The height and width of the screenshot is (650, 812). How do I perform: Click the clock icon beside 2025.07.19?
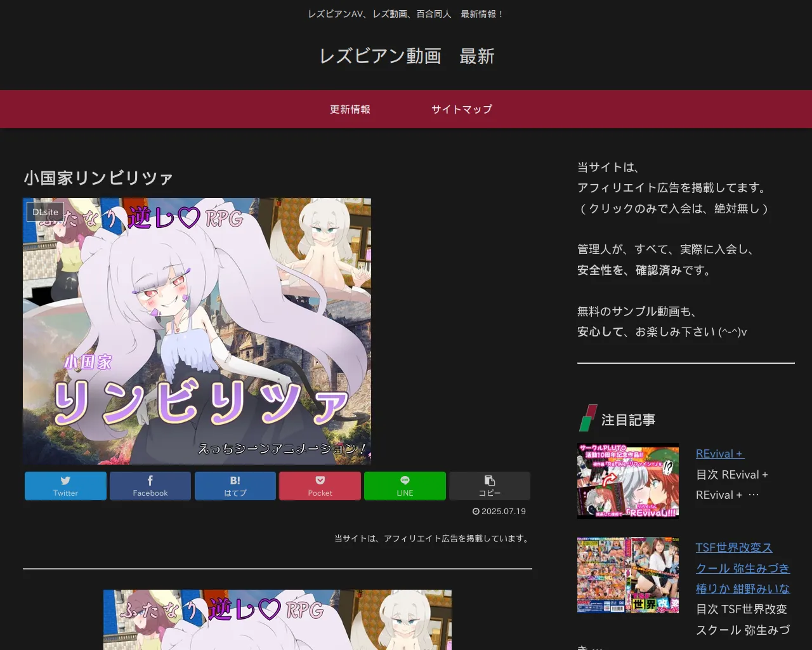pyautogui.click(x=476, y=512)
